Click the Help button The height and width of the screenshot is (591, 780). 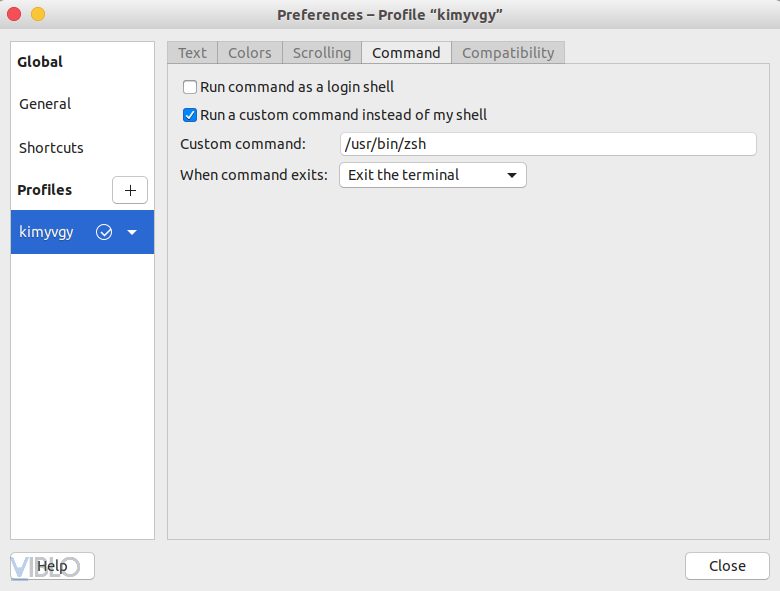tap(52, 566)
